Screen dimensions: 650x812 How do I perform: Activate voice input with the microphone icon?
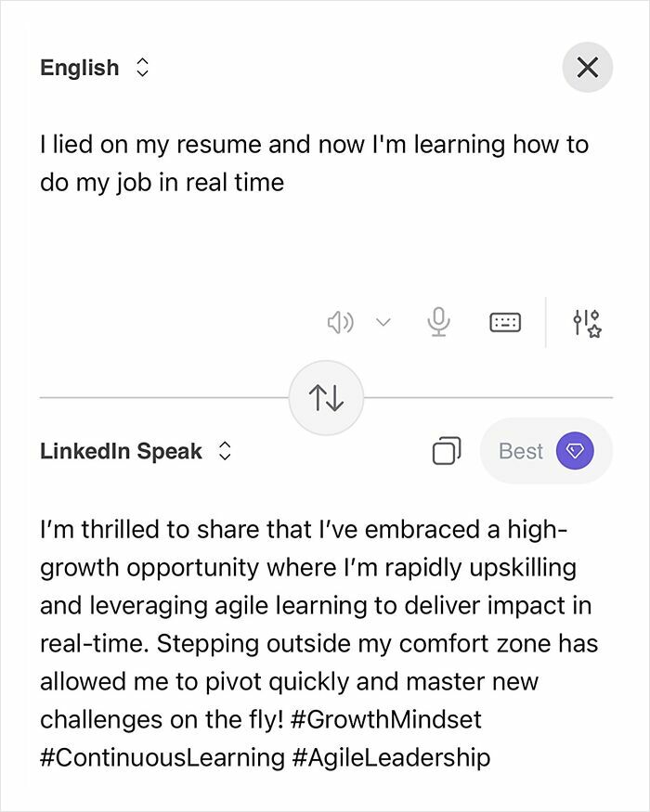(437, 320)
